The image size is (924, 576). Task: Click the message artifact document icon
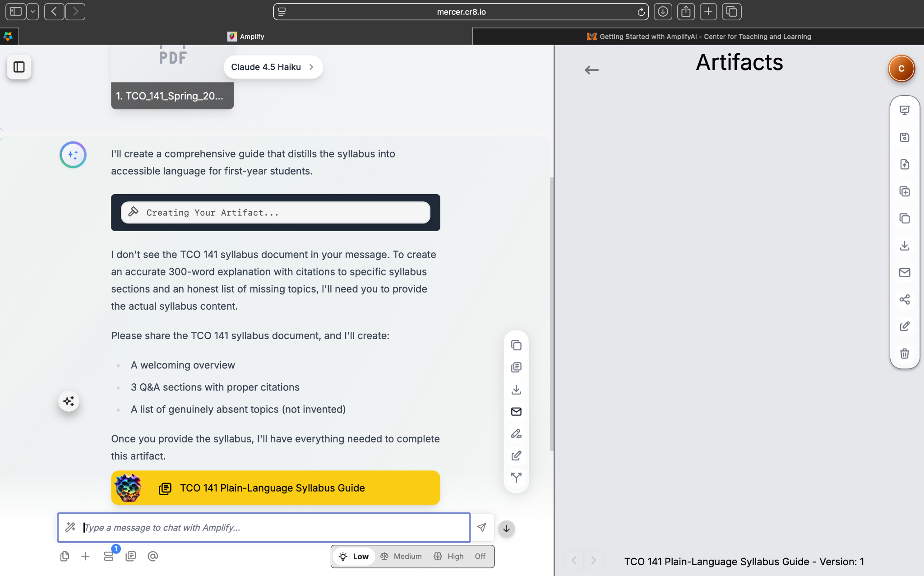[516, 367]
